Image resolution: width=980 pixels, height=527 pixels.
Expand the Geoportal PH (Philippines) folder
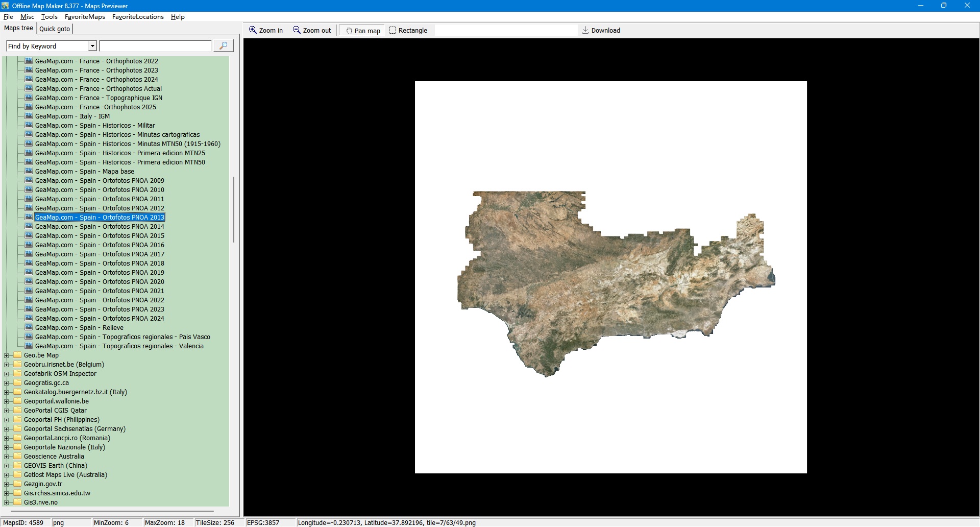pos(7,420)
